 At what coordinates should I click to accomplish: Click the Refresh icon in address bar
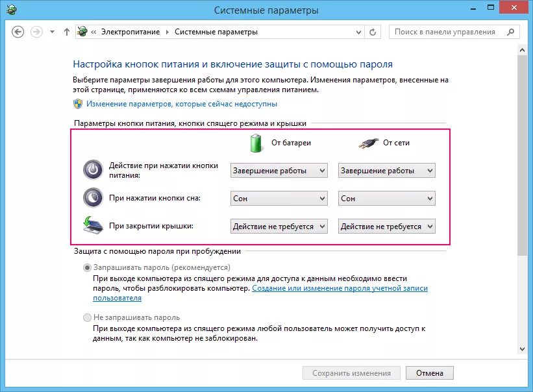(x=373, y=32)
